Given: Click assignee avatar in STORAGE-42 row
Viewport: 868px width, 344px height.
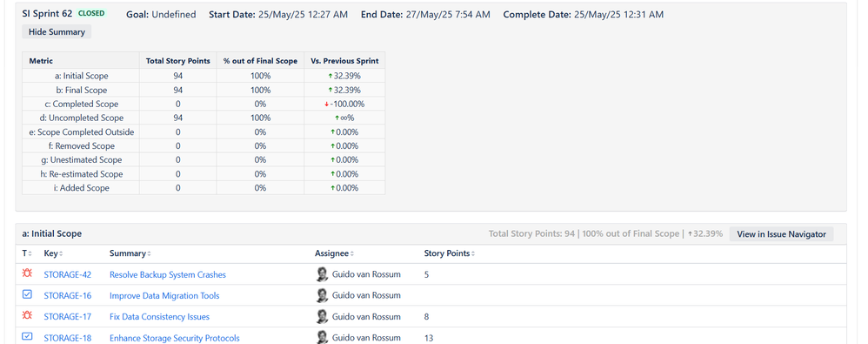Looking at the screenshot, I should [x=322, y=274].
